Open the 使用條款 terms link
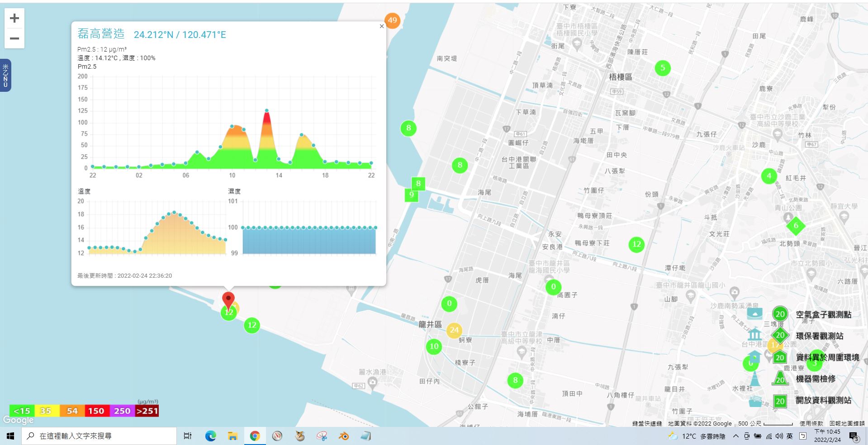Viewport: 868px width, 445px height. [x=811, y=424]
